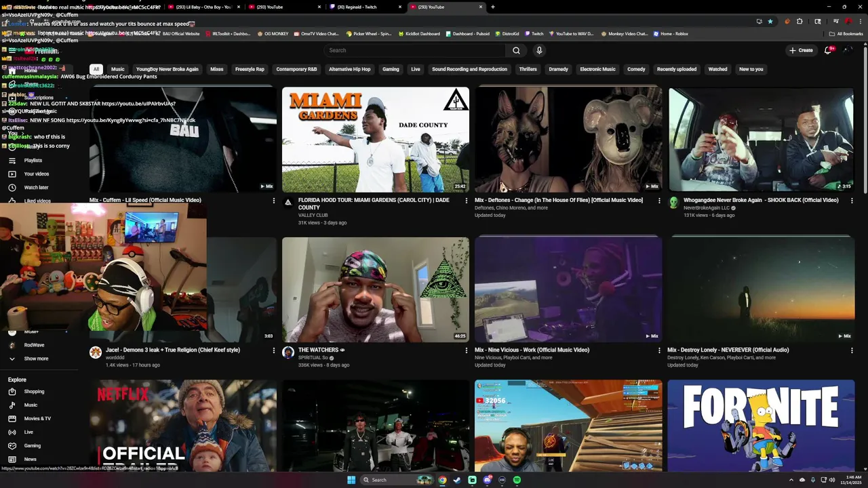Open a new browser tab
The image size is (868, 488).
pyautogui.click(x=493, y=7)
